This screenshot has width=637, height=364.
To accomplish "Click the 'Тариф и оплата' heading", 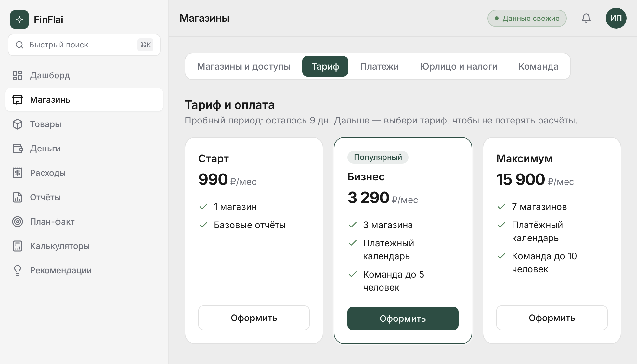I will 229,105.
